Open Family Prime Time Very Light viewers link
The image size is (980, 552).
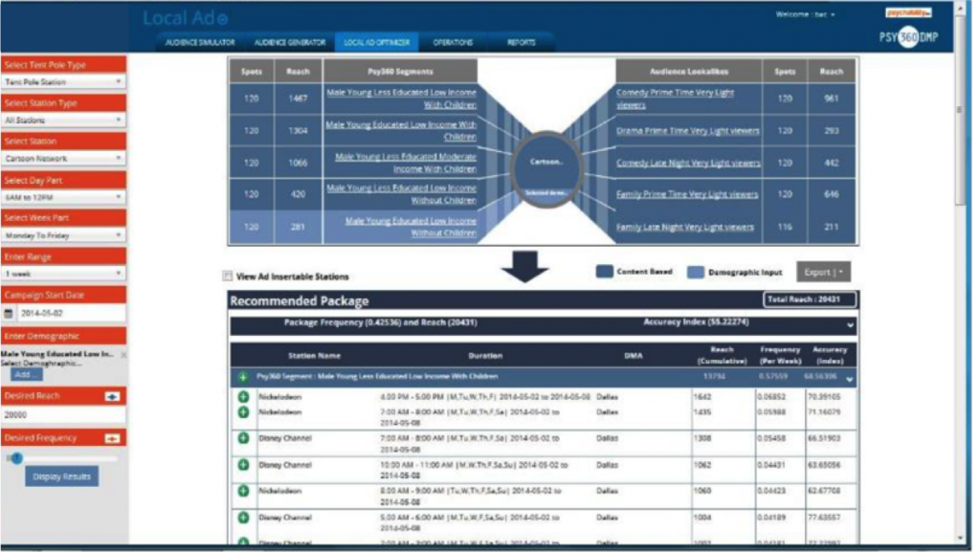coord(687,195)
